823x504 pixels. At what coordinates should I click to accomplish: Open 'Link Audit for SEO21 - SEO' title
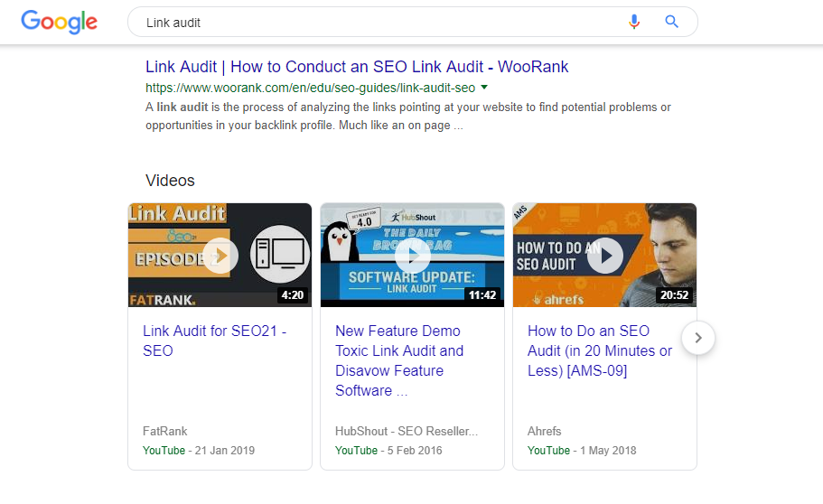(214, 341)
